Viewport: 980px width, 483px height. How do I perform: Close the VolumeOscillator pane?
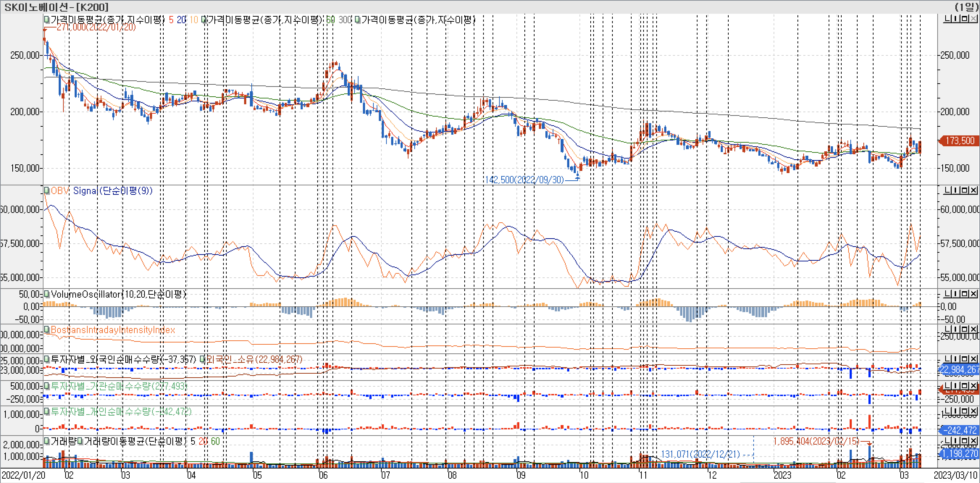973,294
